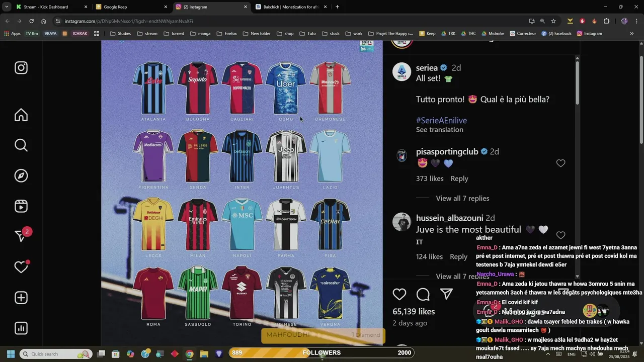644x362 pixels.
Task: Open pisasportingclub profile avatar
Action: point(401,155)
